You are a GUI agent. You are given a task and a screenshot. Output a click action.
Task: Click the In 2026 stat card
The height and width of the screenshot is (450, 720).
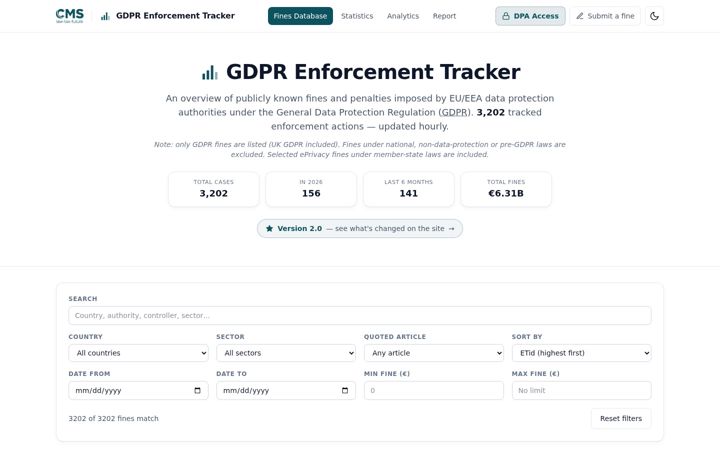311,189
